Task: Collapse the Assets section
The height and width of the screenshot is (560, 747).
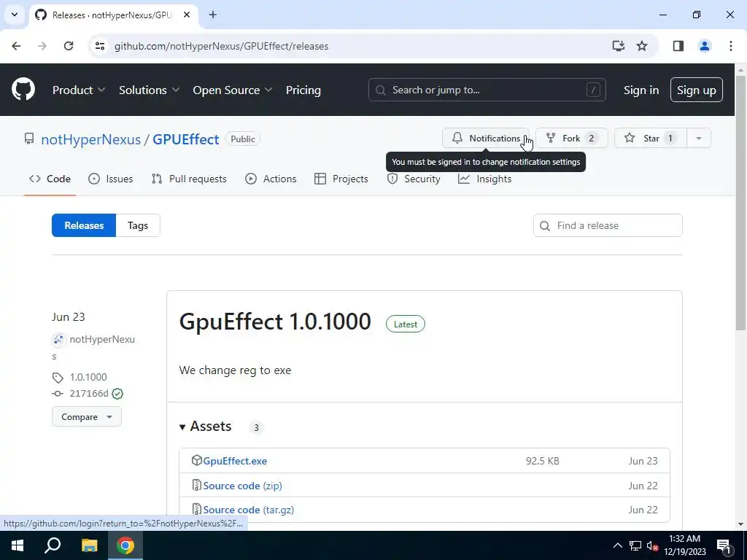Action: (205, 426)
